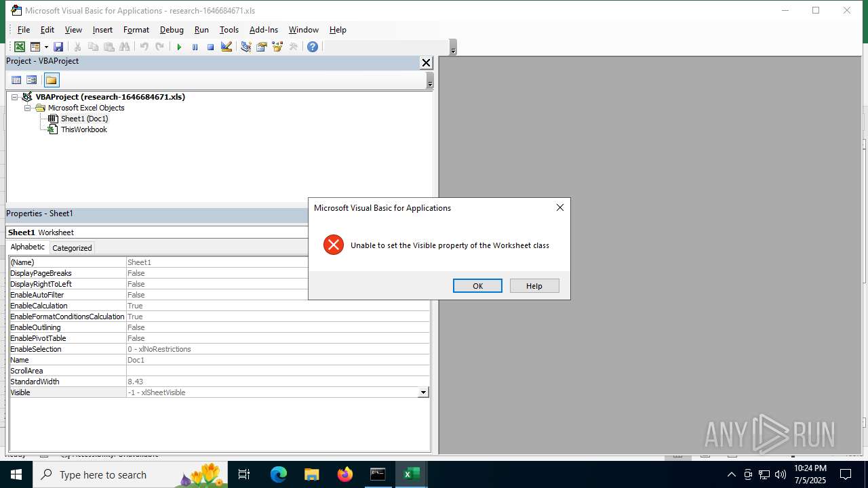Open File Explorer from taskbar
Image resolution: width=868 pixels, height=488 pixels.
click(x=311, y=474)
